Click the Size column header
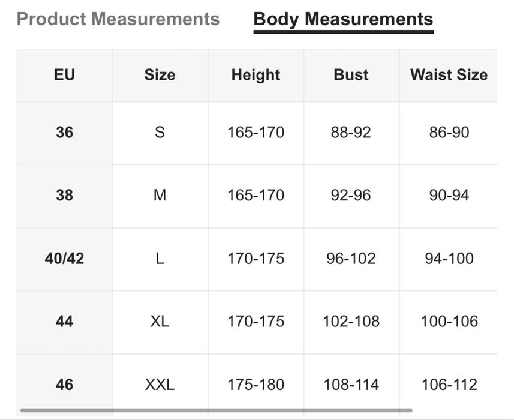514x420 pixels. click(160, 75)
